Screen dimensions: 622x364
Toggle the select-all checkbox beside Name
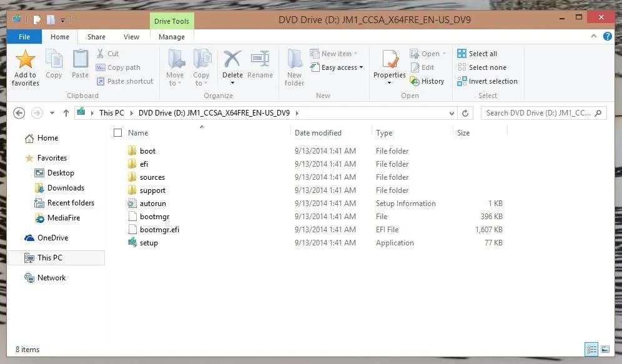click(x=117, y=132)
